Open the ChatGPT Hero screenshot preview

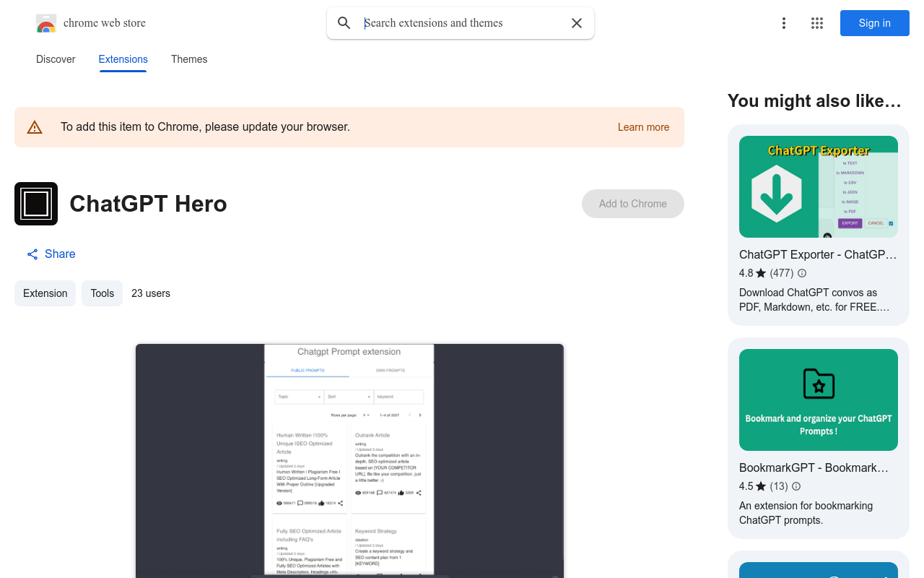[x=349, y=460]
